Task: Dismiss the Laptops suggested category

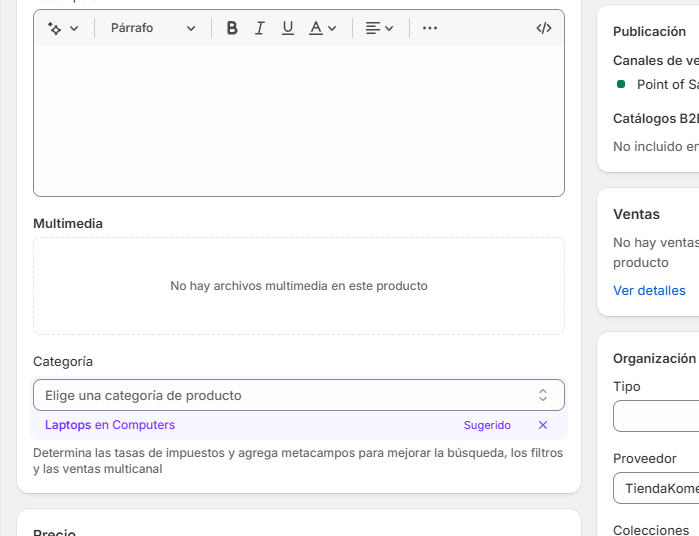Action: click(543, 425)
